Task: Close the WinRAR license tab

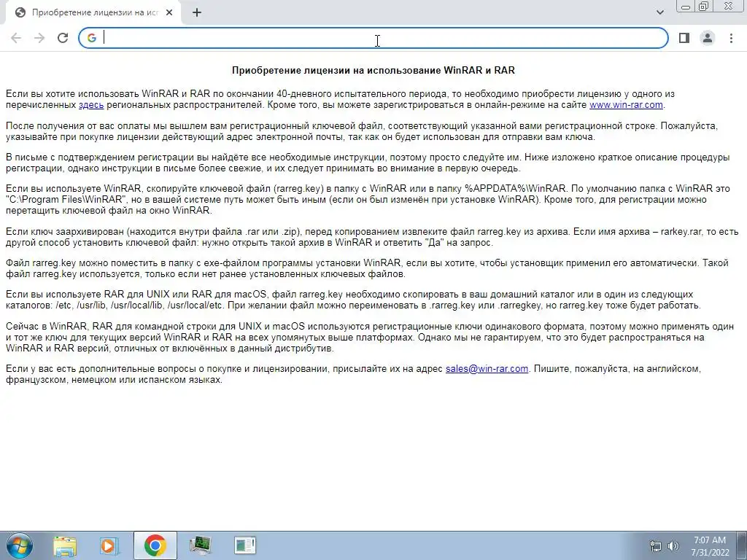Action: tap(169, 13)
